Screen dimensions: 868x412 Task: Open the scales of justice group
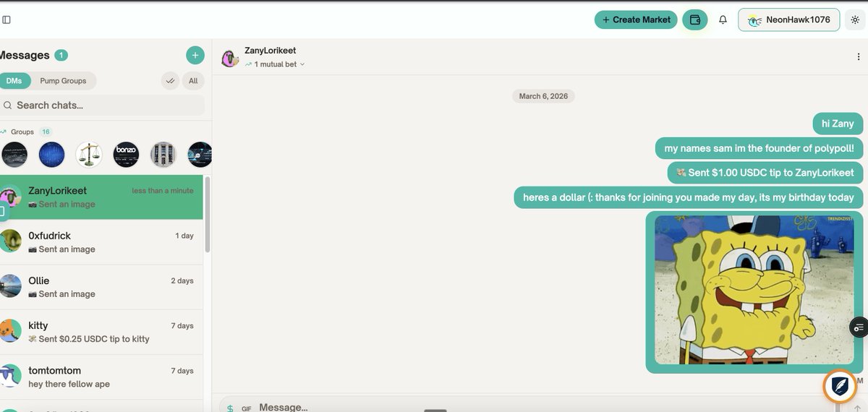point(89,155)
